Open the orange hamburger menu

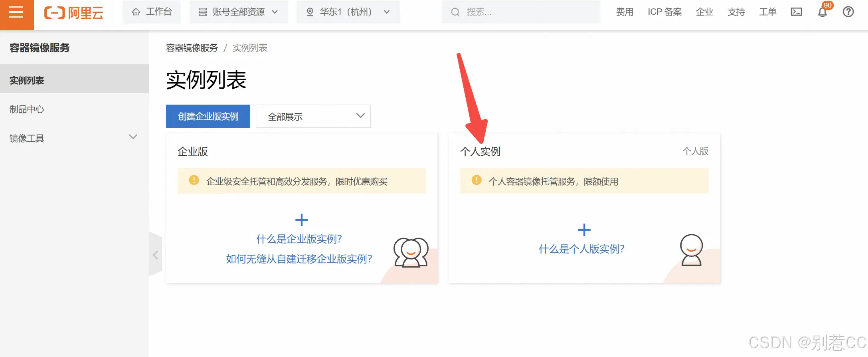(16, 12)
